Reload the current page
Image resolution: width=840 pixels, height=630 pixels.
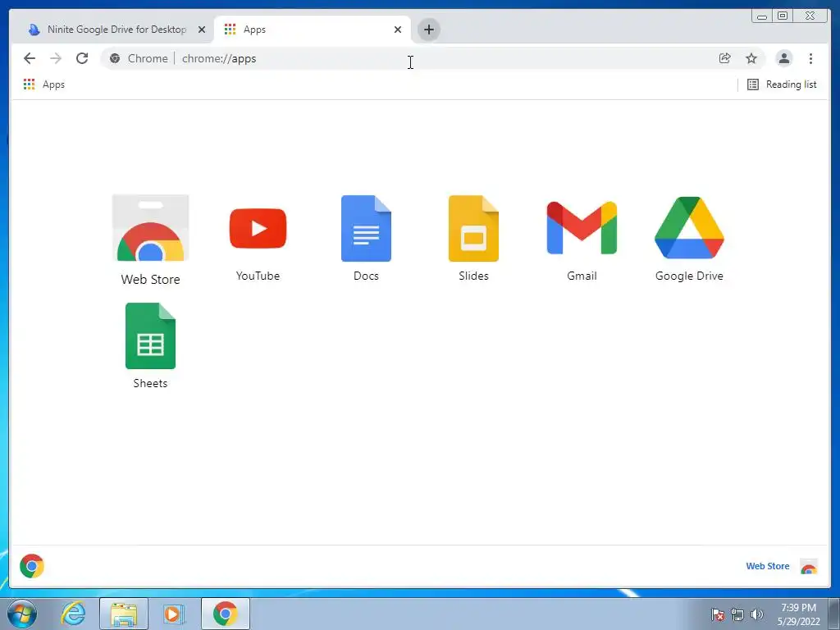pyautogui.click(x=82, y=58)
